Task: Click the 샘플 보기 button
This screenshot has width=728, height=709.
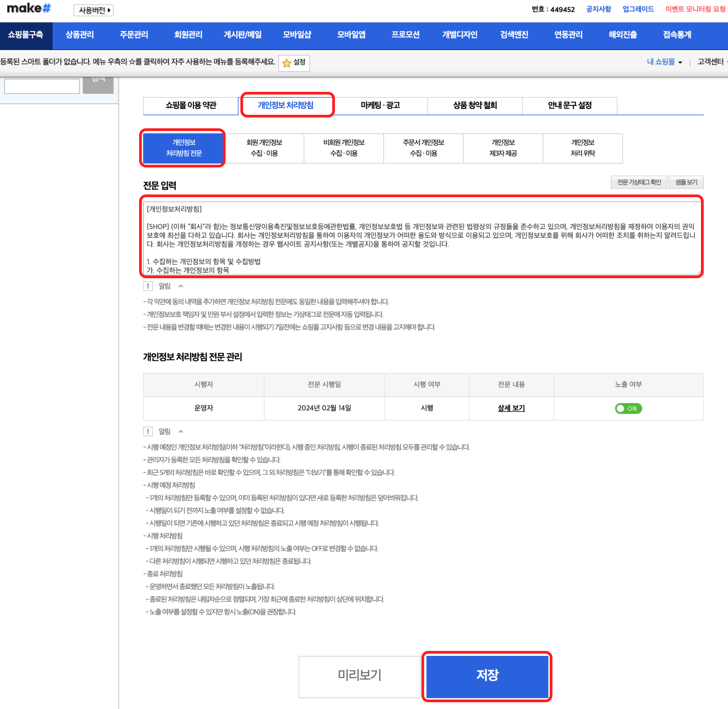Action: coord(686,182)
